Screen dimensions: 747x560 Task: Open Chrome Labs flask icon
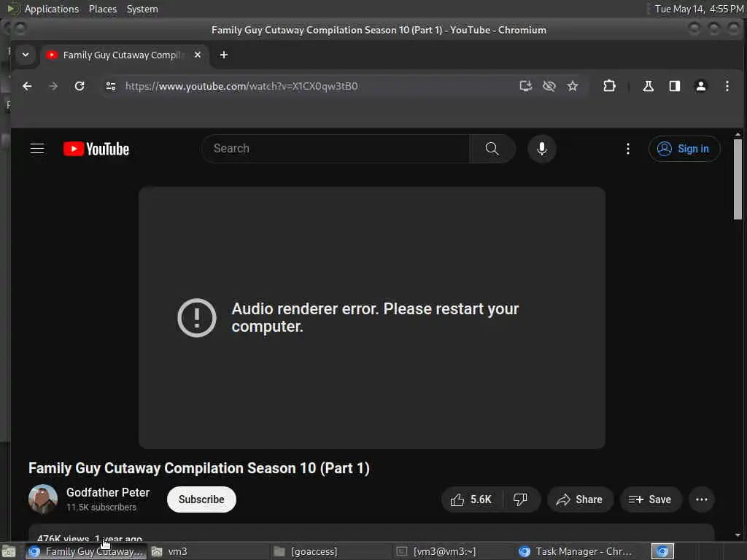[x=648, y=86]
